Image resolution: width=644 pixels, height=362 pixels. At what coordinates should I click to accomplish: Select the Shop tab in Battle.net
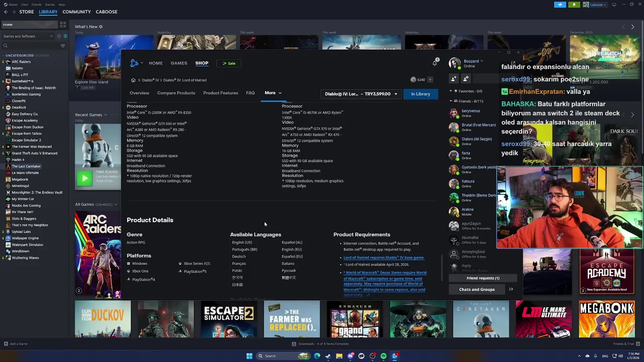coord(202,63)
